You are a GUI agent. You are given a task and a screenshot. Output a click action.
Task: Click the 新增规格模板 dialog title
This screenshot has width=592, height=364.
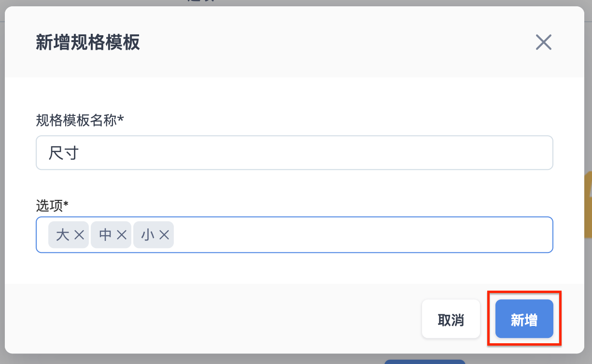(x=88, y=42)
